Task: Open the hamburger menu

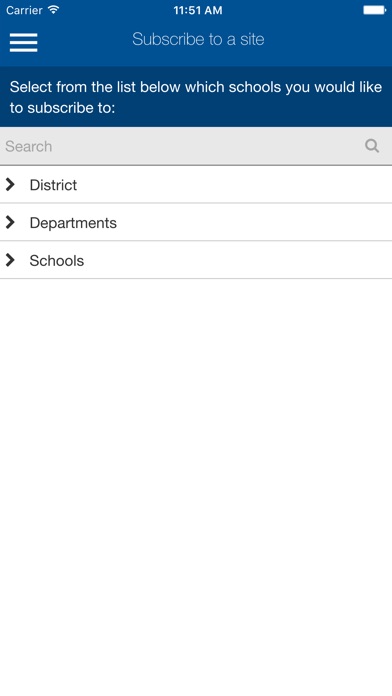Action: tap(24, 43)
